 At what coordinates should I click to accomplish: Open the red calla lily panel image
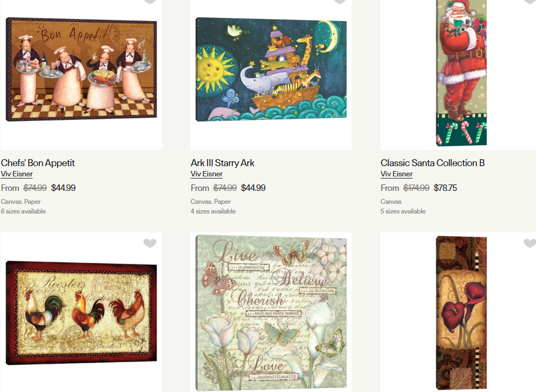coord(461,313)
